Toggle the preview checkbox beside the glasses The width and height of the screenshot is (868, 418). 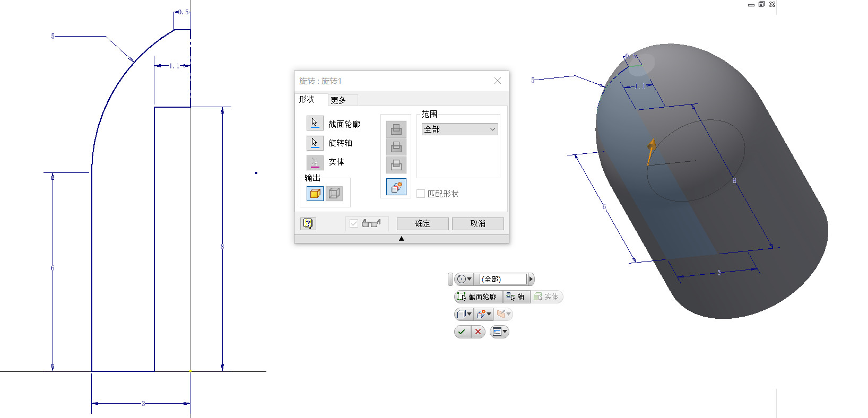pos(354,223)
